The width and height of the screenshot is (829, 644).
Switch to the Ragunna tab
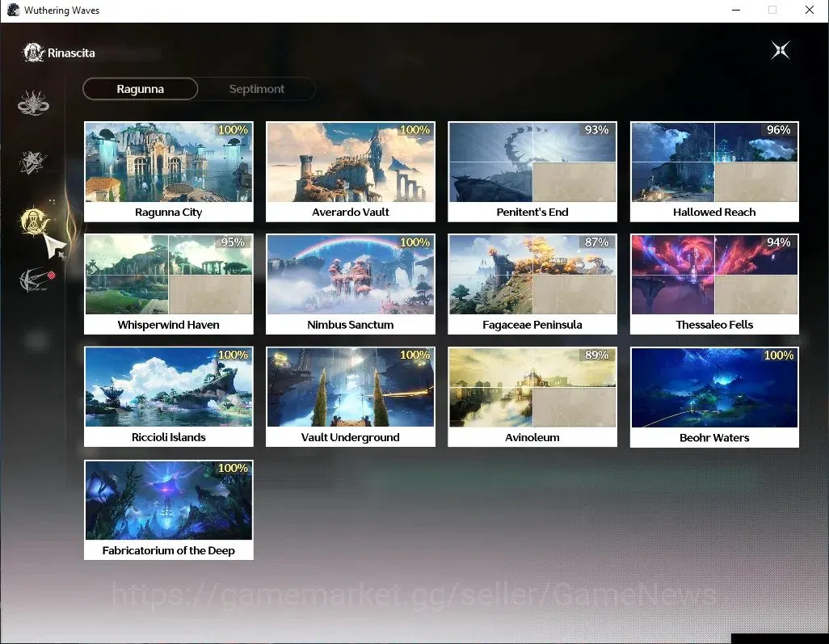click(140, 89)
